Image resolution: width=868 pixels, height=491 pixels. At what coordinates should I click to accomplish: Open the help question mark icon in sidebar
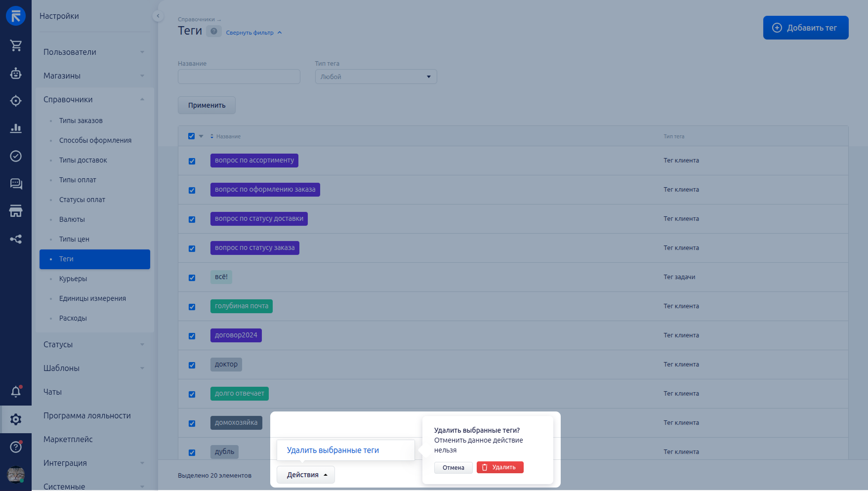(x=16, y=447)
